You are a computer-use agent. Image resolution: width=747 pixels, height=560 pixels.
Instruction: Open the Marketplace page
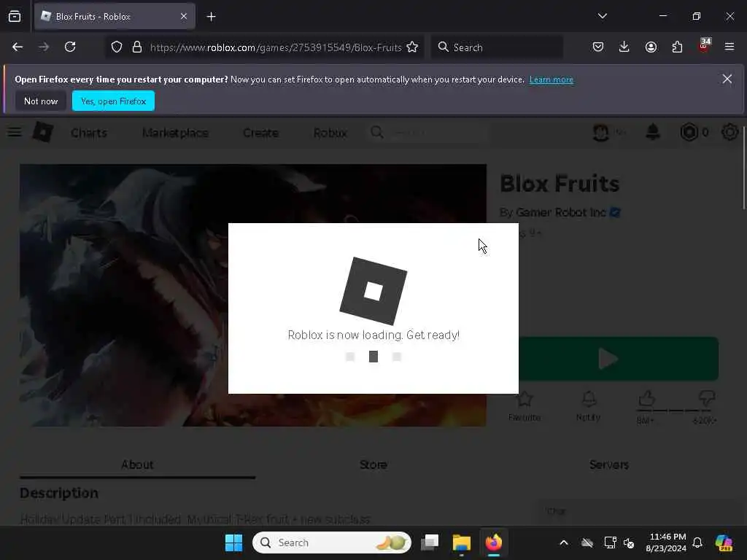point(175,133)
